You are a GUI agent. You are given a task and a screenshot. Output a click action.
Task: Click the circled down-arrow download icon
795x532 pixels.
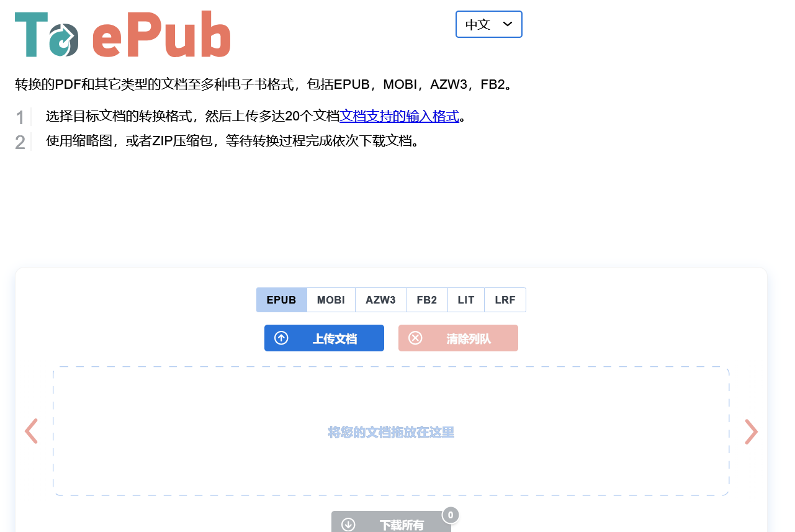click(x=348, y=525)
